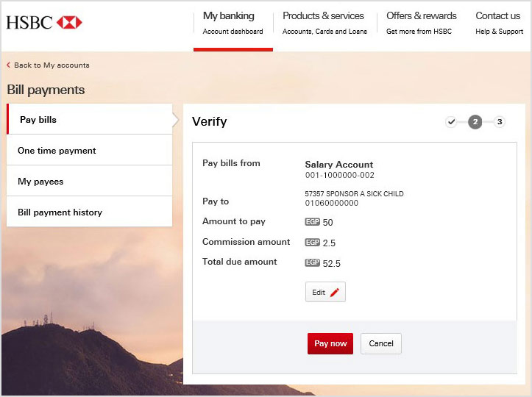This screenshot has width=532, height=397.
Task: Click the HSBC hexagon logo
Action: pos(69,22)
